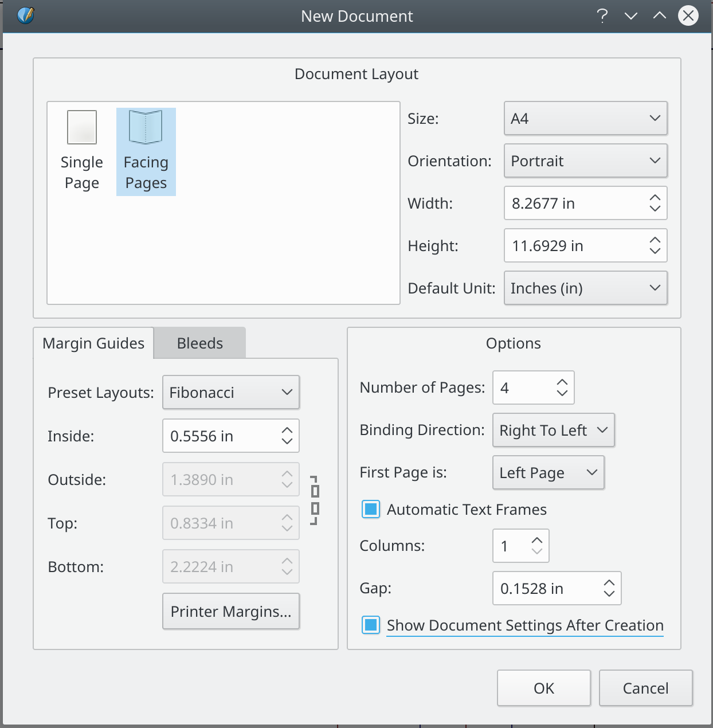
Task: Switch to the Bleeds tab
Action: tap(199, 343)
